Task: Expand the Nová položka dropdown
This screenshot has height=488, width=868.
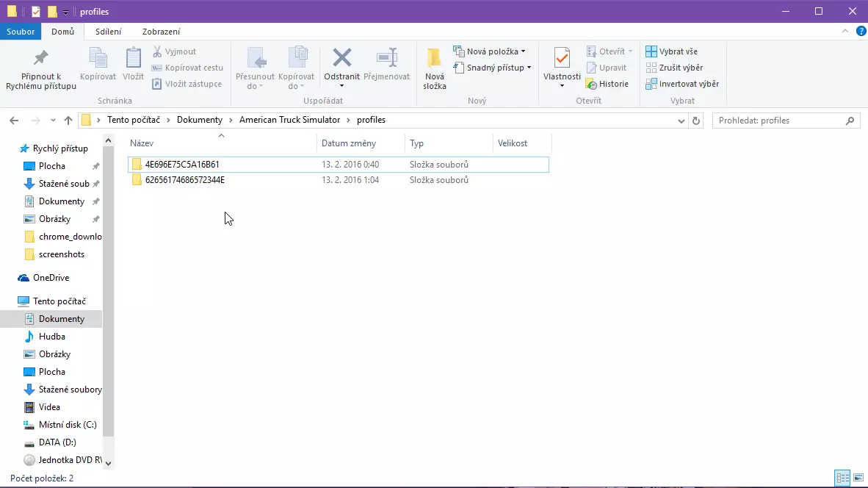Action: [491, 51]
